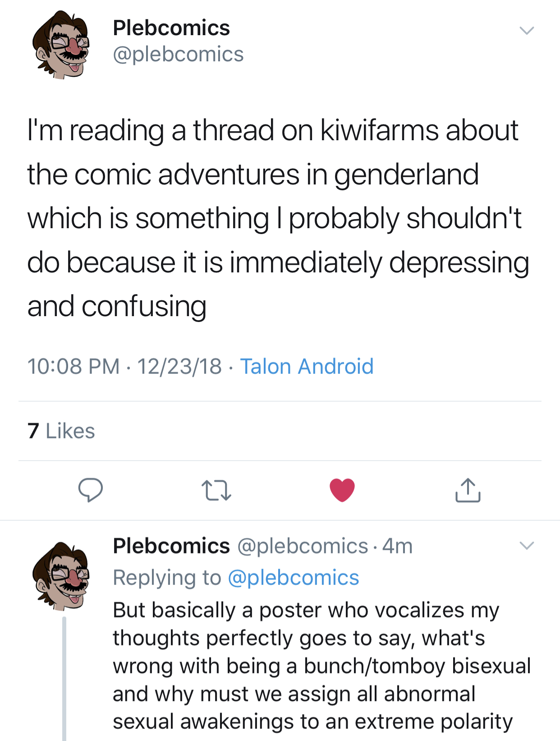Unlike the tweet via red heart
The image size is (560, 741).
point(342,490)
